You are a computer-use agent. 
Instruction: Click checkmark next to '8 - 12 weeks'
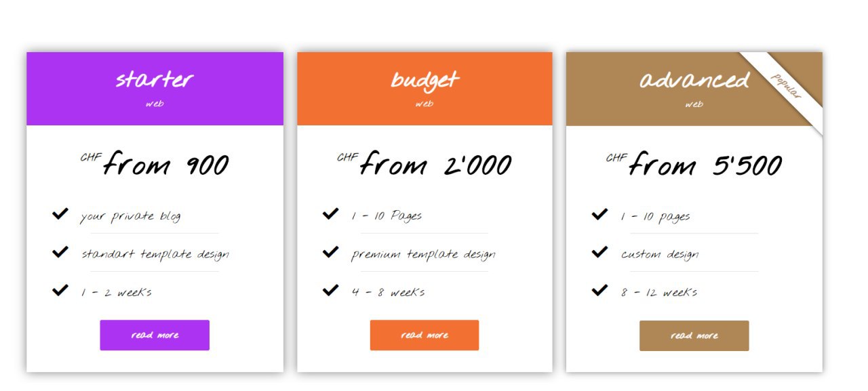tap(599, 290)
